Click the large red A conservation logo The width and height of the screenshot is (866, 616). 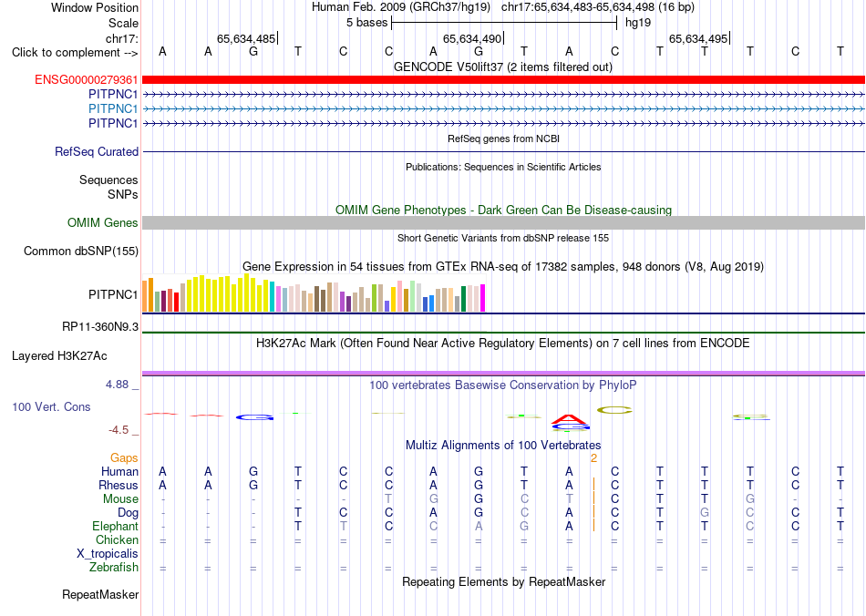coord(570,419)
